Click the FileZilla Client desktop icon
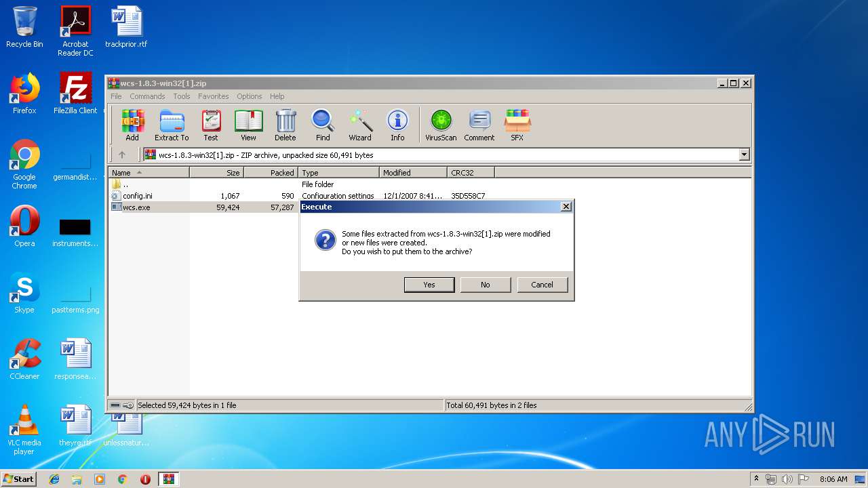The height and width of the screenshot is (488, 868). point(75,94)
